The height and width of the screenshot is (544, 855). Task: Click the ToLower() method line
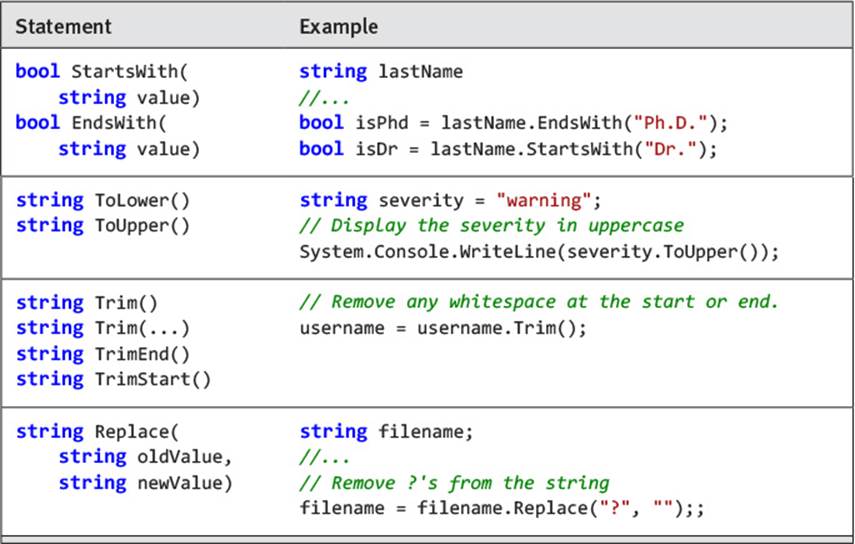[x=103, y=200]
